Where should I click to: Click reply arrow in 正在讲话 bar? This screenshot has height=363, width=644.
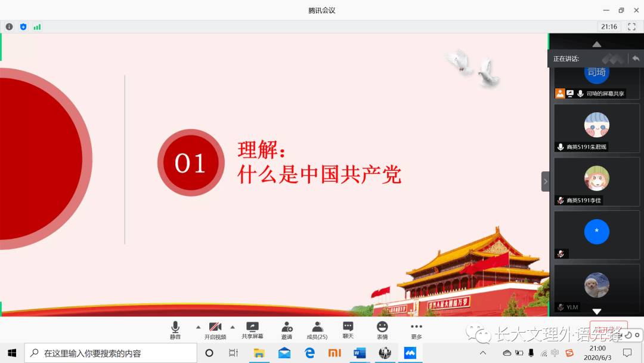pyautogui.click(x=636, y=59)
